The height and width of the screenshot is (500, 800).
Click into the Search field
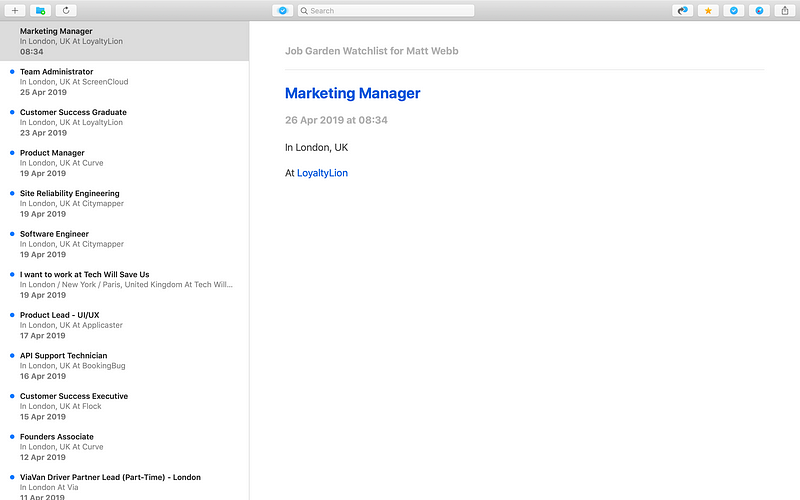tap(386, 10)
